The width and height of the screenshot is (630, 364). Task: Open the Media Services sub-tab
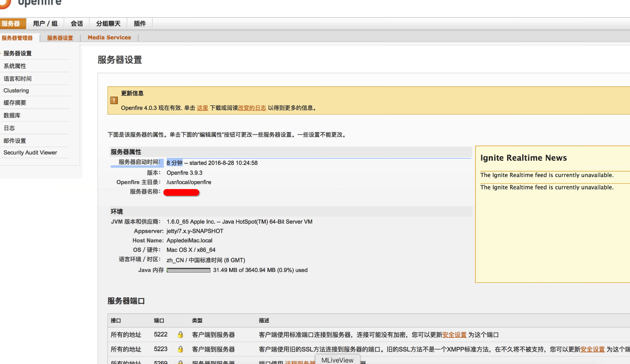pyautogui.click(x=109, y=37)
